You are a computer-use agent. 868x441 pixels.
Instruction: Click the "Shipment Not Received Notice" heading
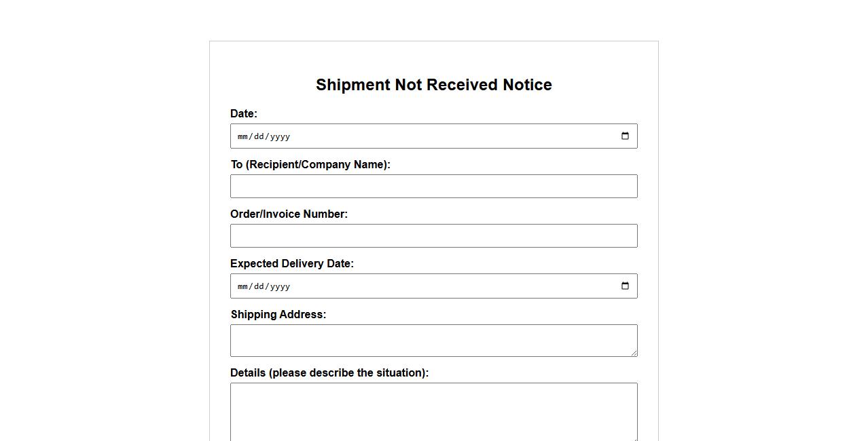[x=433, y=85]
